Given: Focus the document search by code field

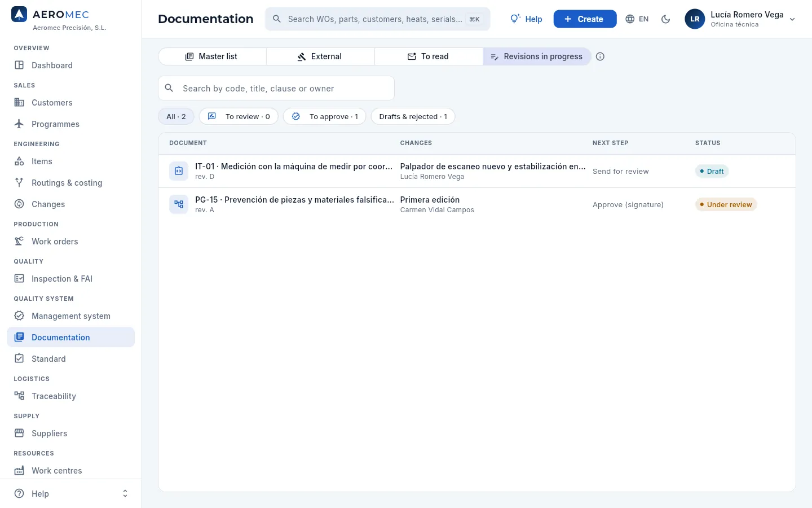Looking at the screenshot, I should pos(276,89).
